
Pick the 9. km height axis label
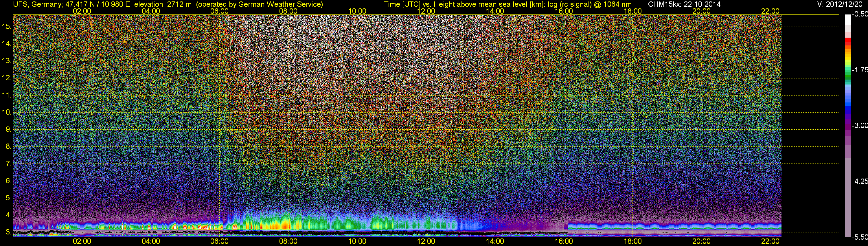(8, 129)
